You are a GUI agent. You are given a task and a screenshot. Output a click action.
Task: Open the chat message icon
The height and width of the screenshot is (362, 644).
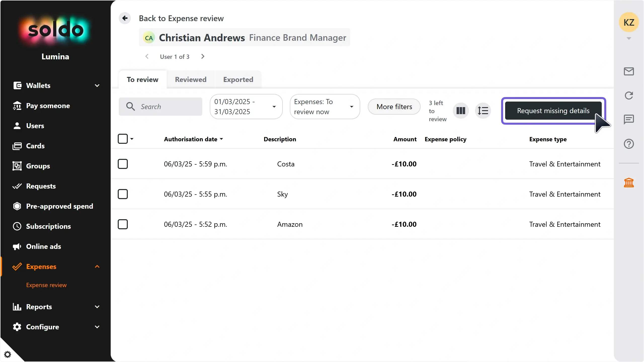pos(629,119)
